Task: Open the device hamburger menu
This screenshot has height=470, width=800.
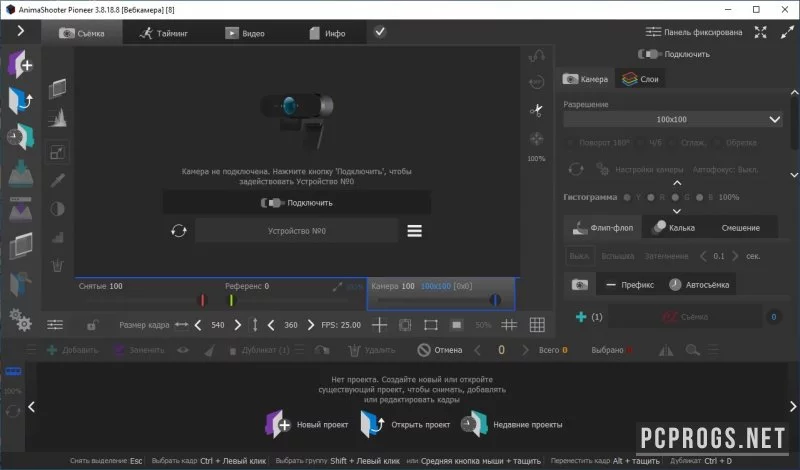Action: 414,231
